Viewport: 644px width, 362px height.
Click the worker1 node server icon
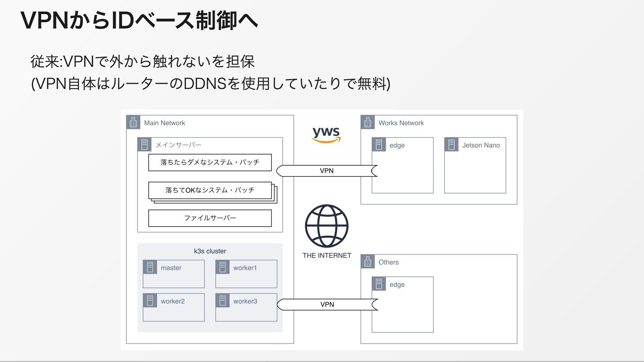(223, 267)
